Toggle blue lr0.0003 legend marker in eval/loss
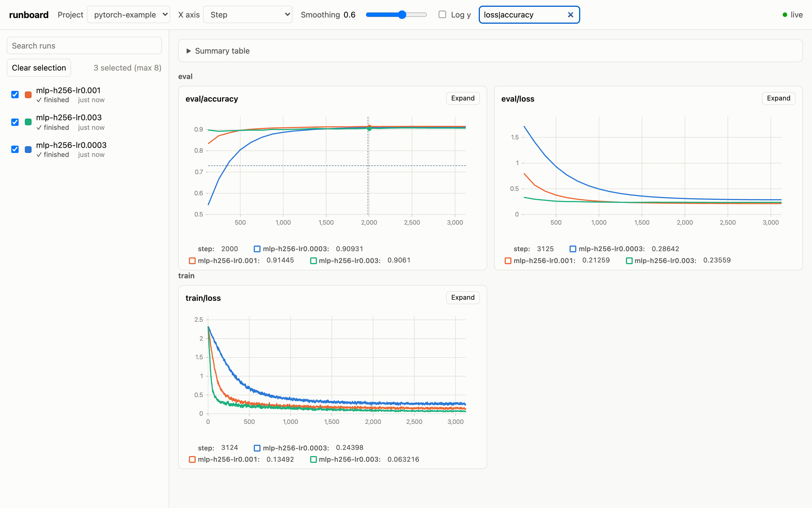 click(573, 249)
